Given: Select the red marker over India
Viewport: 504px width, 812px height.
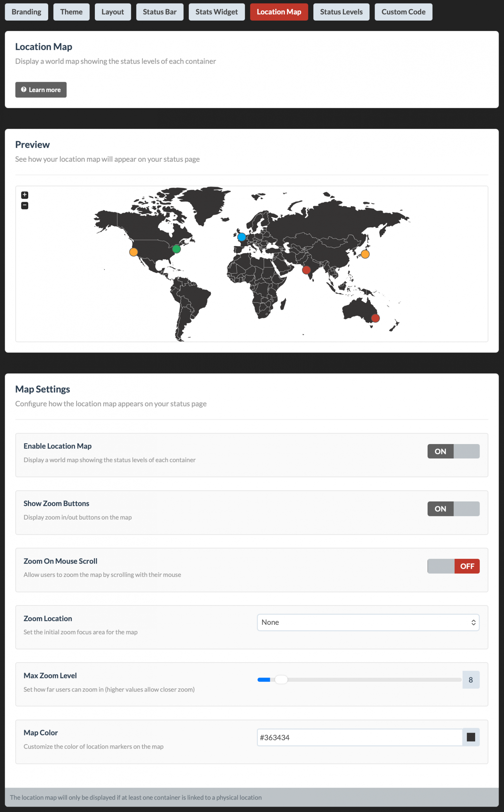Looking at the screenshot, I should [x=306, y=270].
